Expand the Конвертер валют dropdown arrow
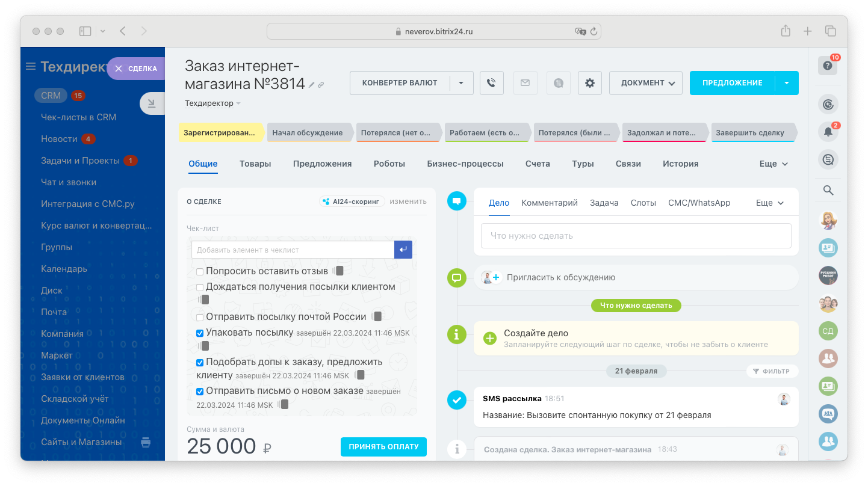 click(462, 83)
